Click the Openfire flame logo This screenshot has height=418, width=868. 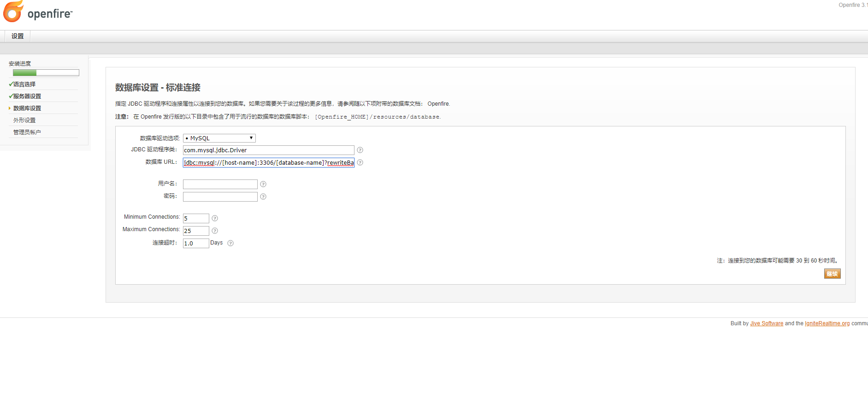[x=13, y=12]
